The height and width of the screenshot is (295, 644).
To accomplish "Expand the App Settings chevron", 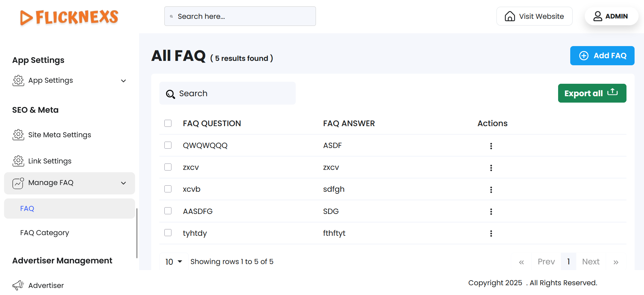I will [123, 81].
